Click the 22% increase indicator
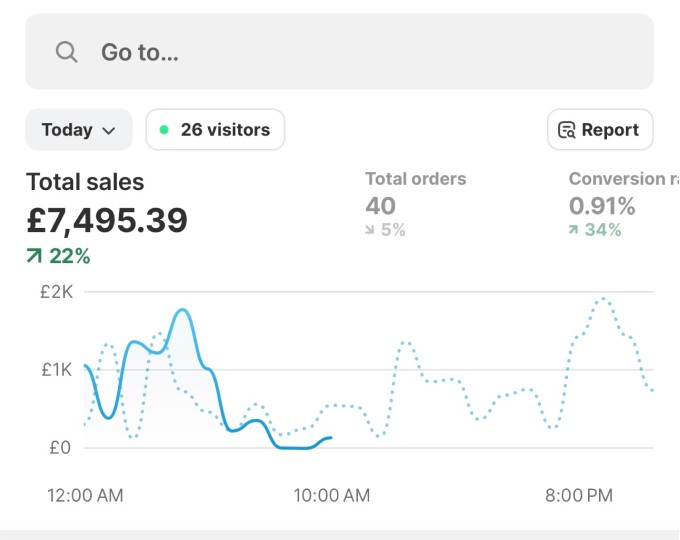 (x=59, y=256)
